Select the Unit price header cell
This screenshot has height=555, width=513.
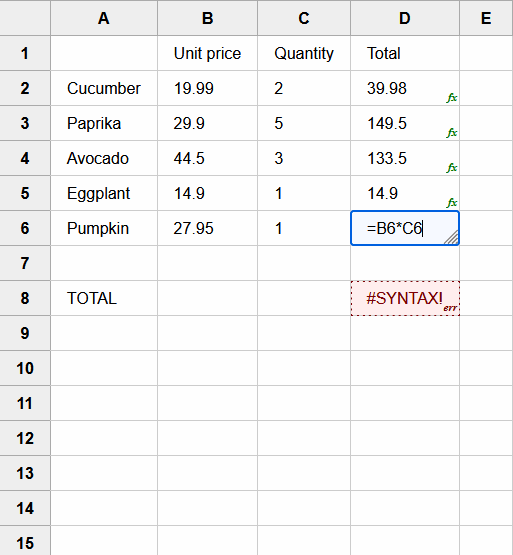pyautogui.click(x=207, y=53)
